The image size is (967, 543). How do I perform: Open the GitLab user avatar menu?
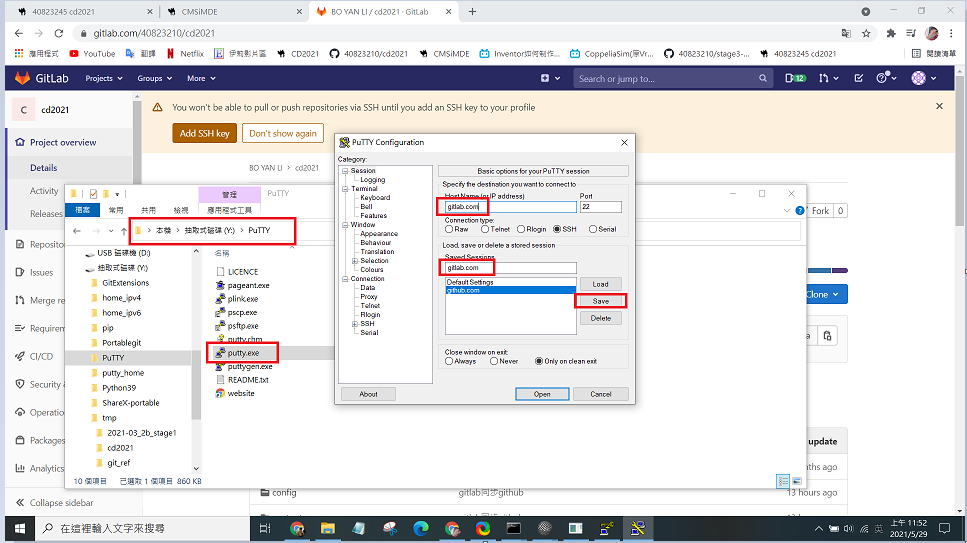coord(923,78)
